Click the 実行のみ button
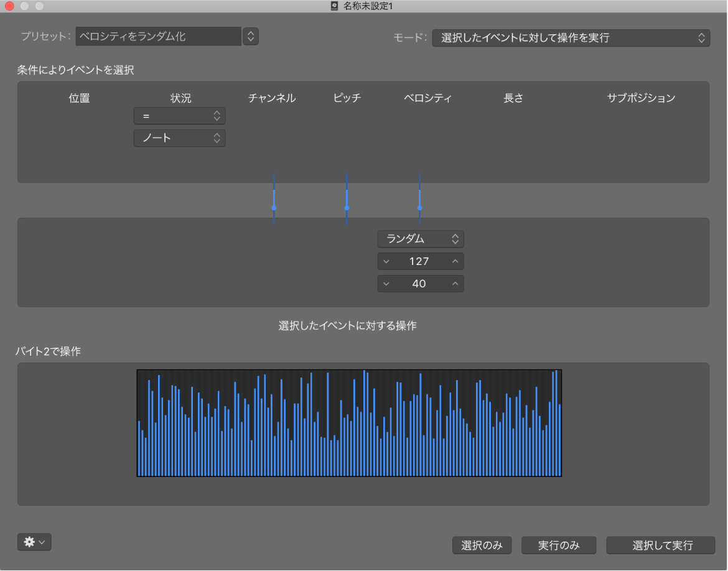 point(559,545)
